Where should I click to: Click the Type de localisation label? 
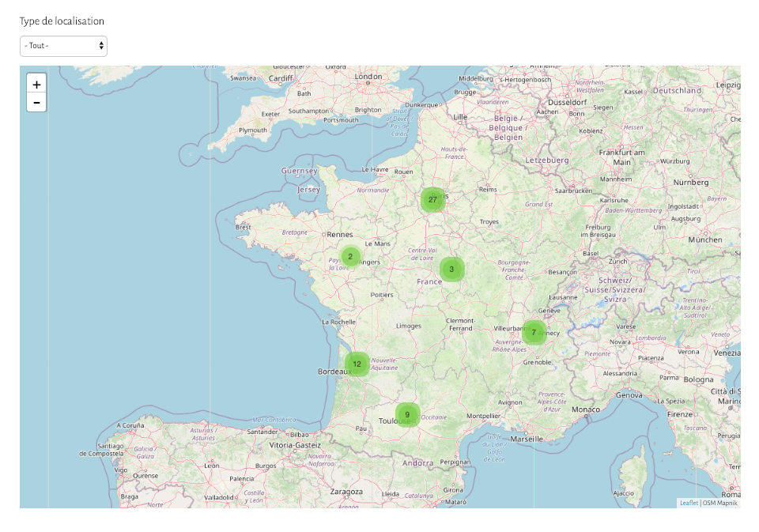point(62,21)
